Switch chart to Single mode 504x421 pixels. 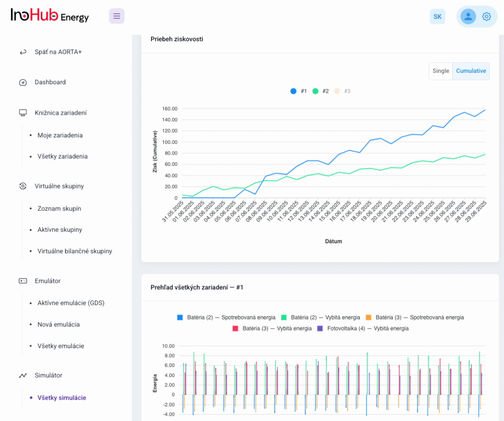pos(441,71)
